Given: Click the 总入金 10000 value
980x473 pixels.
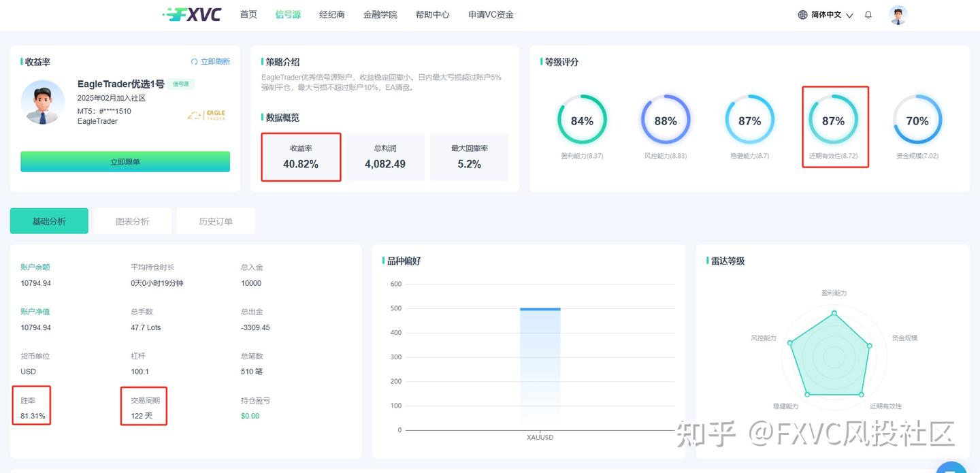Looking at the screenshot, I should pyautogui.click(x=251, y=283).
